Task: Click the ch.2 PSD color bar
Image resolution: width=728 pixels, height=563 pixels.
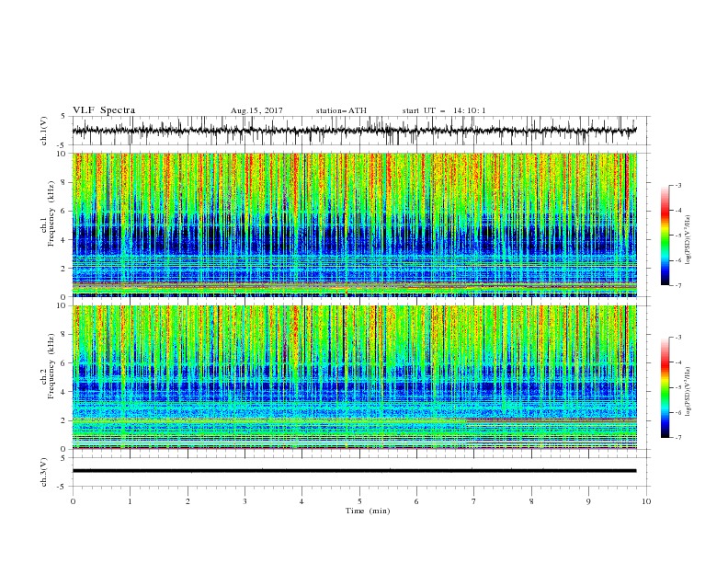Action: point(665,387)
